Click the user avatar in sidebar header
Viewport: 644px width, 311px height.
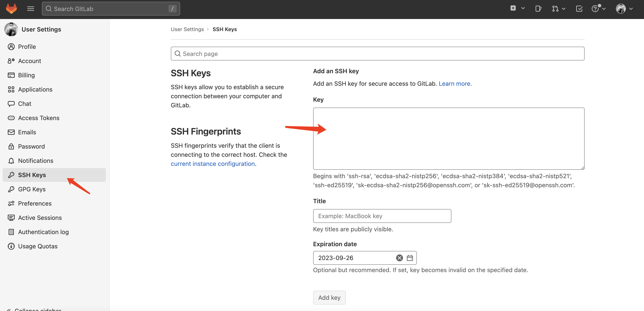tap(11, 29)
